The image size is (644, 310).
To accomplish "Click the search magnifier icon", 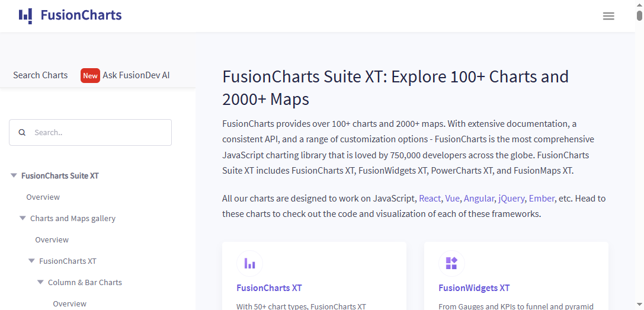I will point(22,132).
